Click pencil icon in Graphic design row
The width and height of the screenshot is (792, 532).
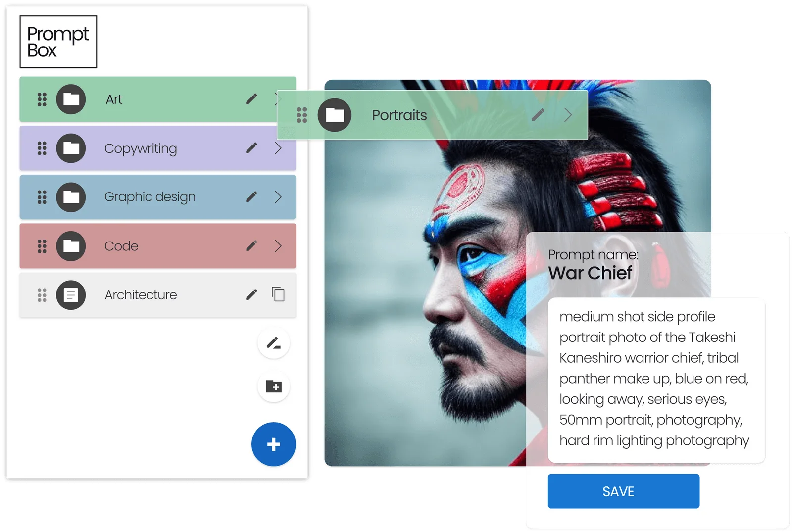click(251, 197)
